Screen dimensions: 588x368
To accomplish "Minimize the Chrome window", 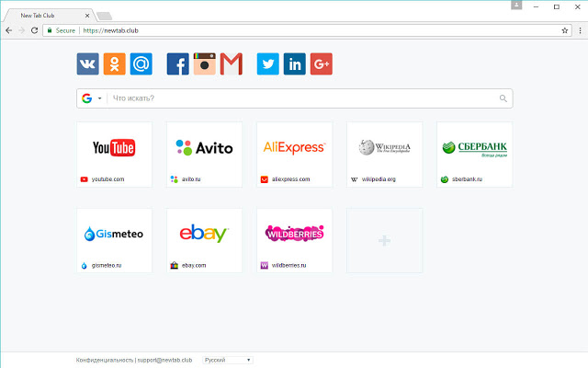I will (x=536, y=6).
